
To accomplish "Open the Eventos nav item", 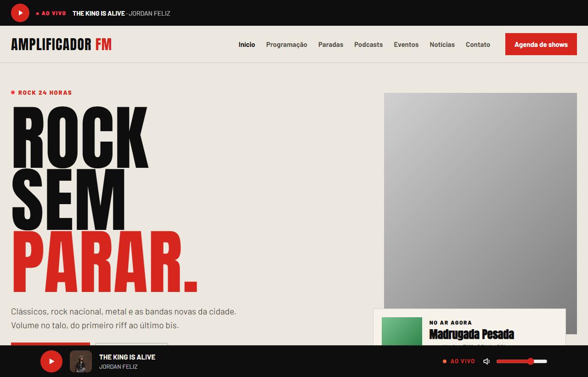I will (406, 45).
